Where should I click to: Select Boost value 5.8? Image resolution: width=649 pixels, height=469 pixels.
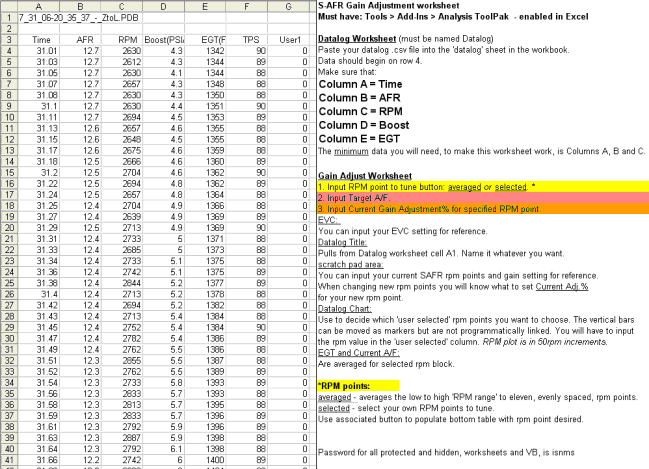coord(163,382)
